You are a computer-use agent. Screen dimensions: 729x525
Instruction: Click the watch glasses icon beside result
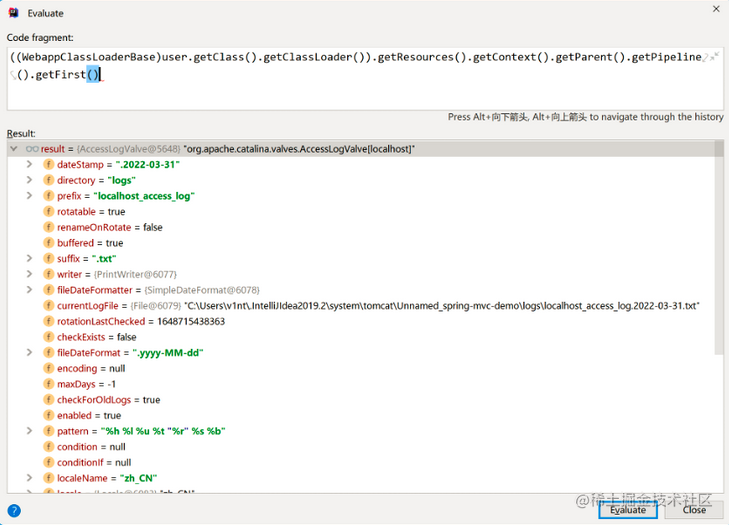pos(32,149)
